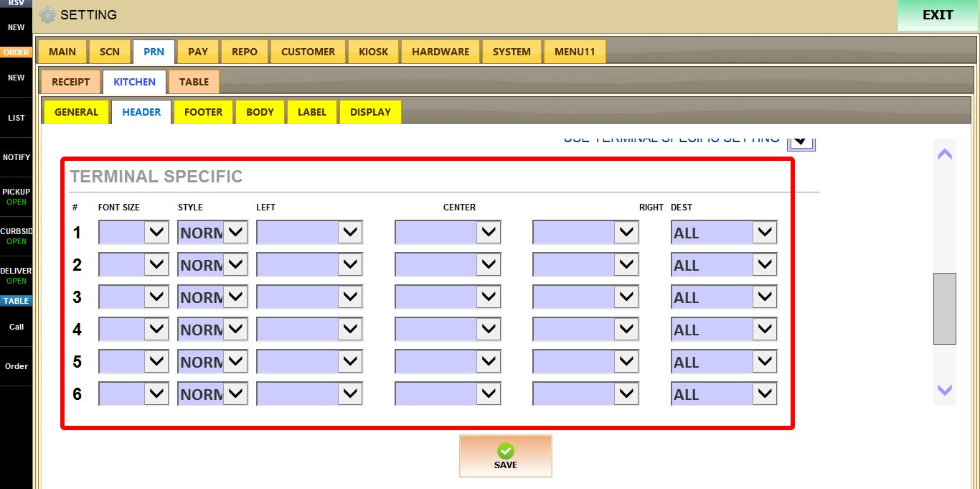Image resolution: width=980 pixels, height=489 pixels.
Task: Switch to TABLE sub-tab
Action: pyautogui.click(x=194, y=82)
